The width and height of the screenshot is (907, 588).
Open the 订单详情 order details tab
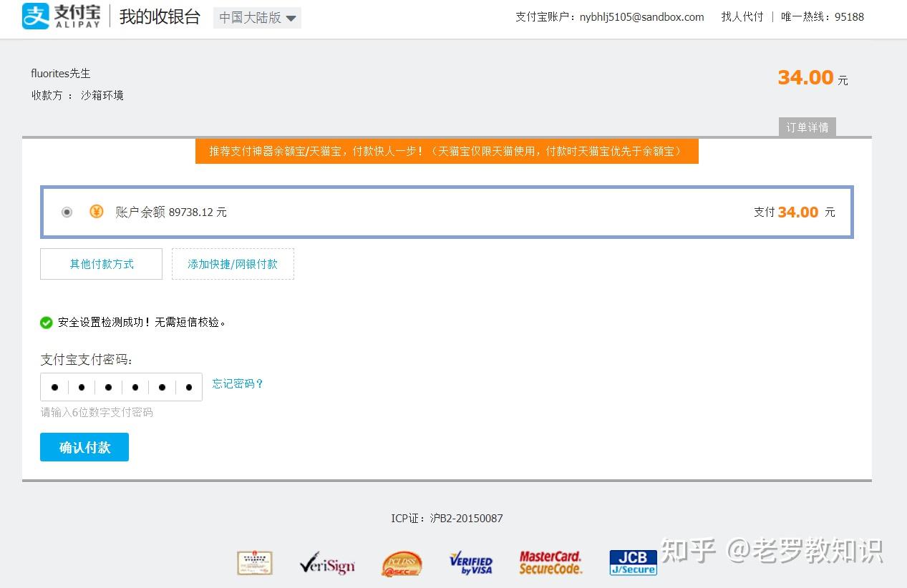(x=807, y=127)
